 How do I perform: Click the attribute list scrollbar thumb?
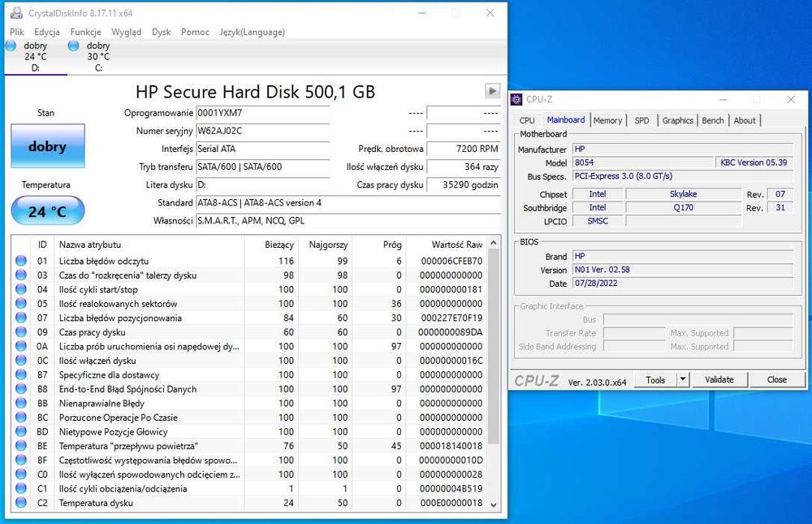click(494, 346)
